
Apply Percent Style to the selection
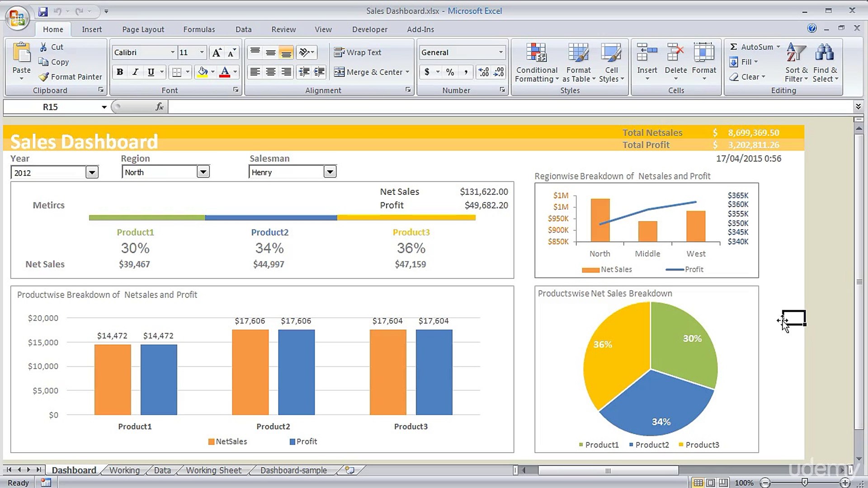(449, 72)
